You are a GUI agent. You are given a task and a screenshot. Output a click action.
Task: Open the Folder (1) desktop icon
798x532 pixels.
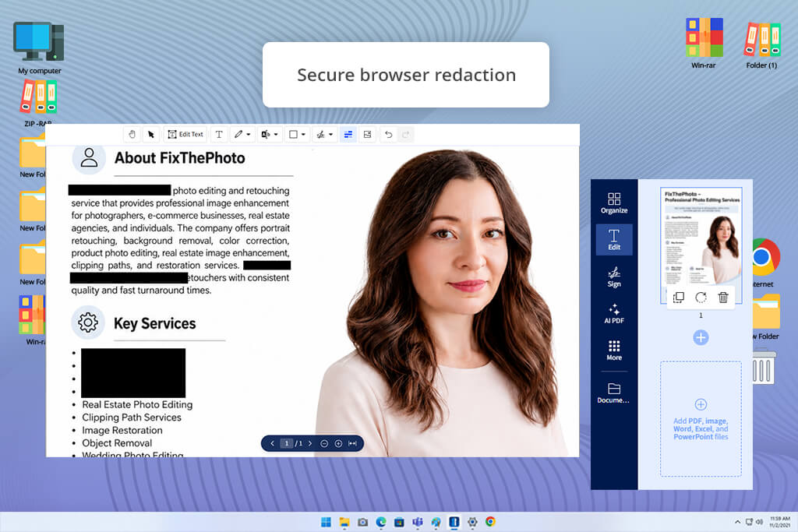(x=762, y=44)
